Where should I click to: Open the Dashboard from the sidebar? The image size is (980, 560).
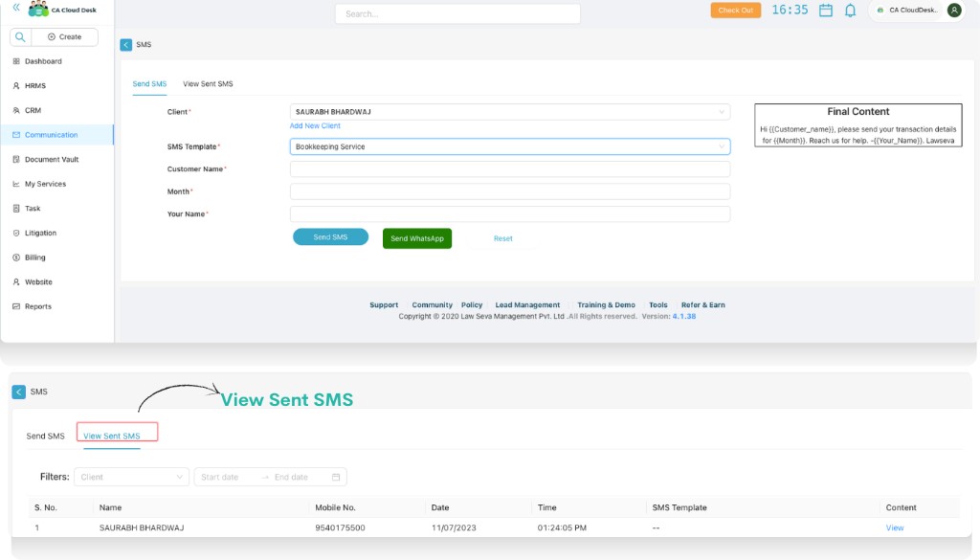point(42,60)
